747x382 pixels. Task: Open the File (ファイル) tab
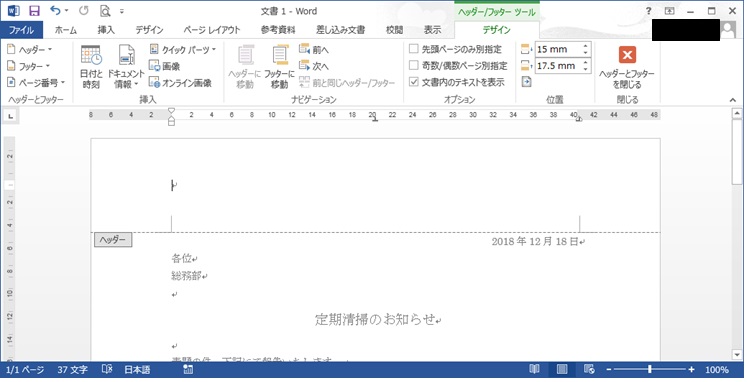pos(21,30)
